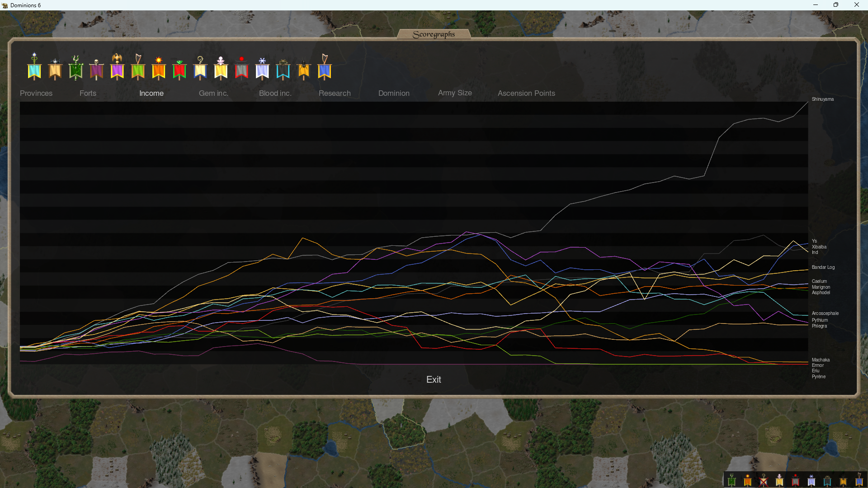Select the Income graph tab
Viewport: 868px width, 488px height.
pos(151,93)
